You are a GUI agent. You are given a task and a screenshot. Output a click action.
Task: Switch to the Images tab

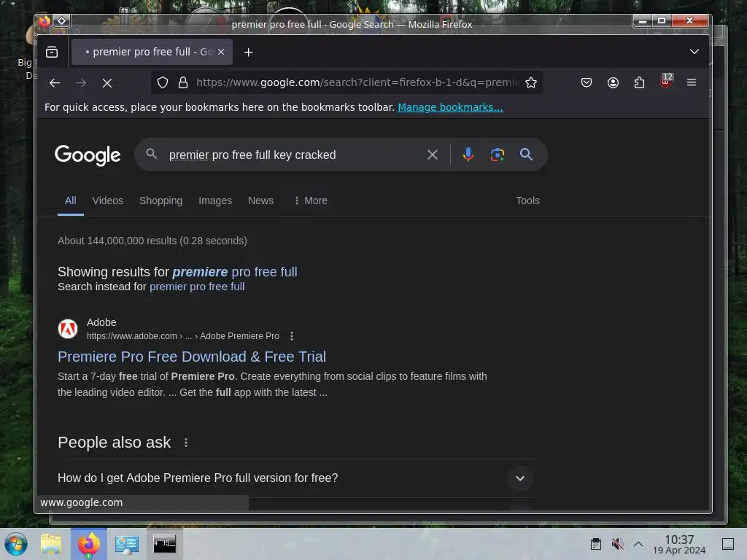click(215, 201)
